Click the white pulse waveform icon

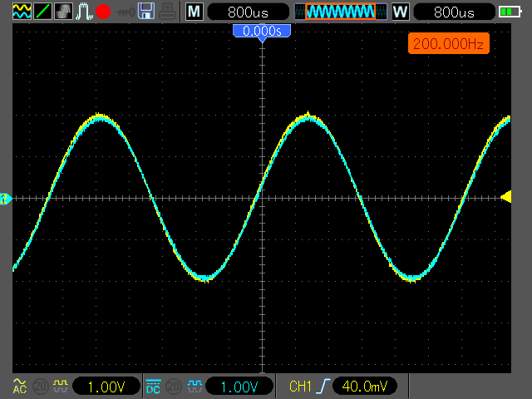84,12
